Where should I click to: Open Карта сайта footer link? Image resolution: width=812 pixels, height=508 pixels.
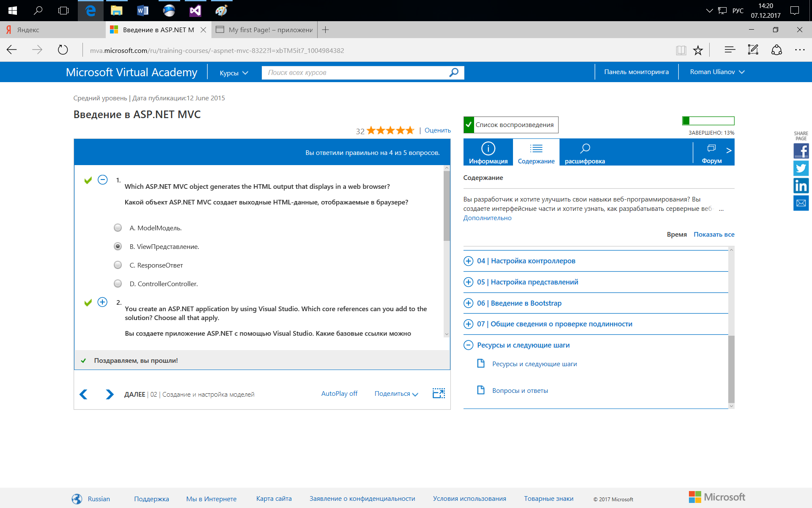pos(274,499)
